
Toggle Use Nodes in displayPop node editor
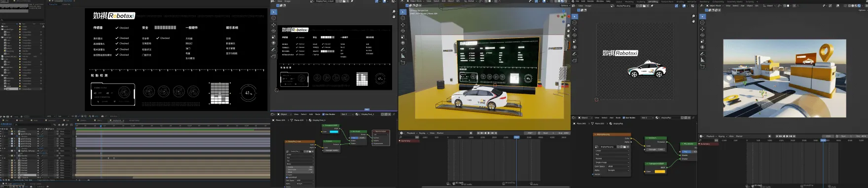pyautogui.click(x=624, y=117)
